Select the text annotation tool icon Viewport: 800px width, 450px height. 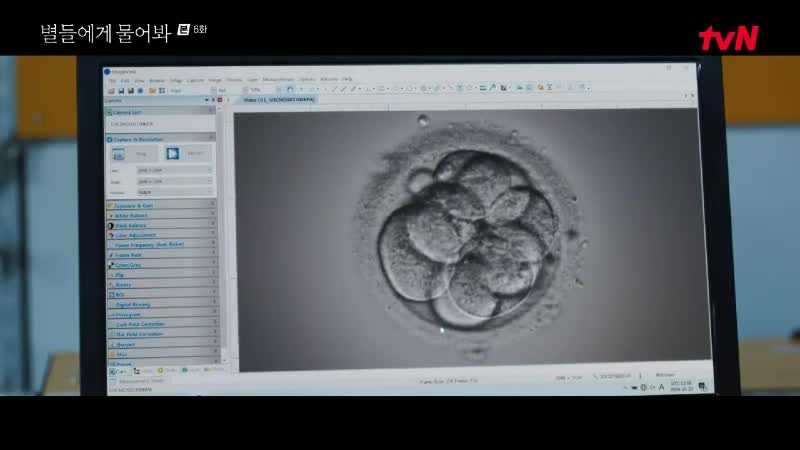pyautogui.click(x=460, y=88)
